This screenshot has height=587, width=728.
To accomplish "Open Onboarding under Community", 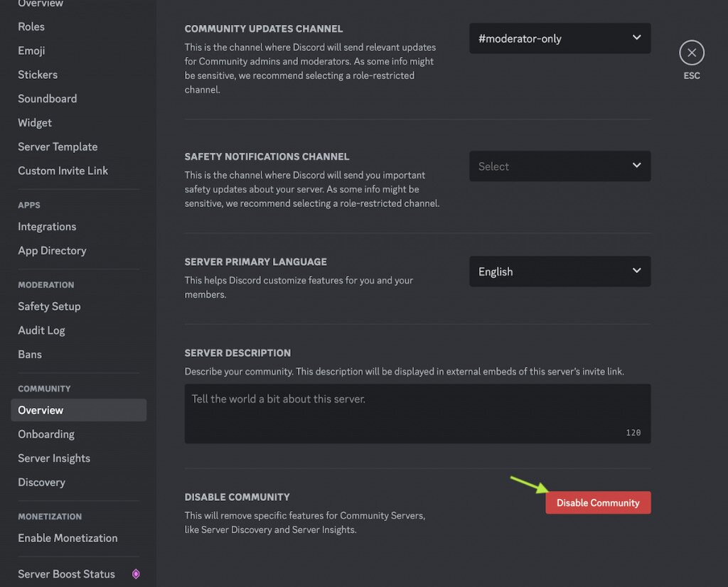I will 46,434.
